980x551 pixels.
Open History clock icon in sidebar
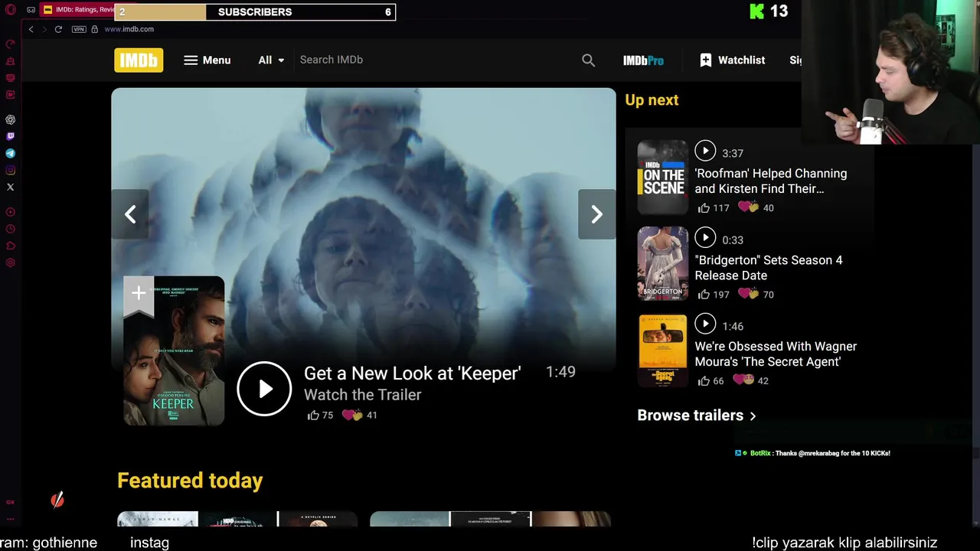coord(11,229)
